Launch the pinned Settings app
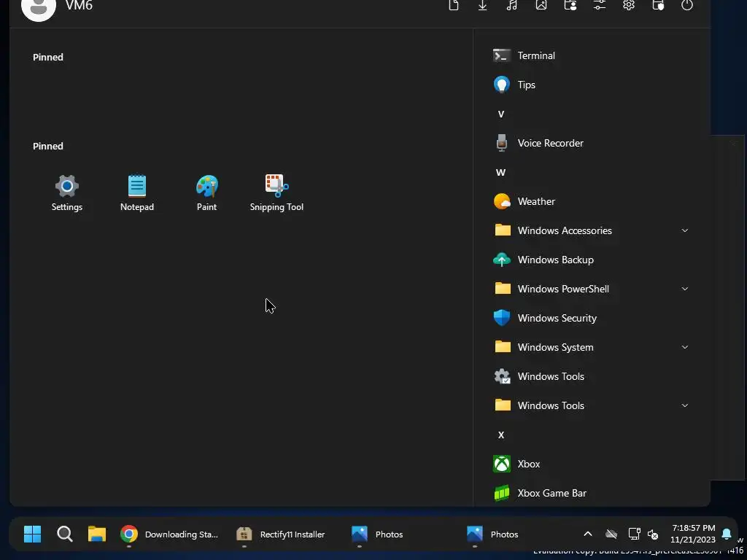747x560 pixels. coord(66,192)
